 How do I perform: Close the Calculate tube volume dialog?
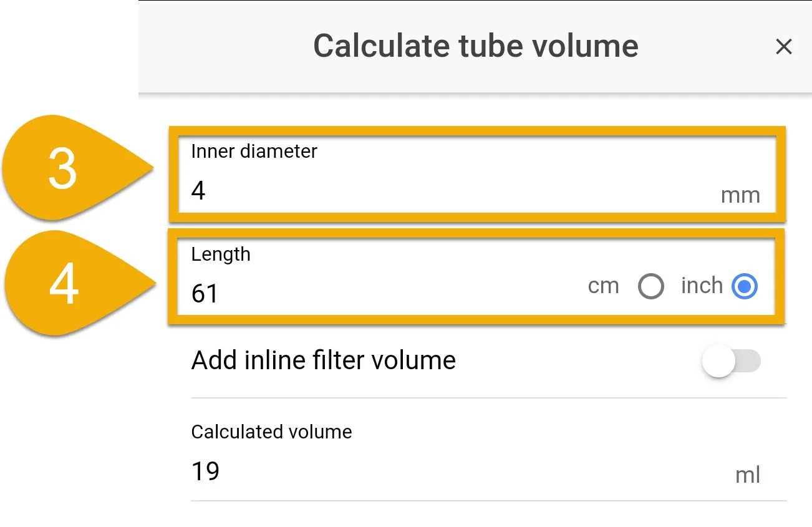(783, 47)
